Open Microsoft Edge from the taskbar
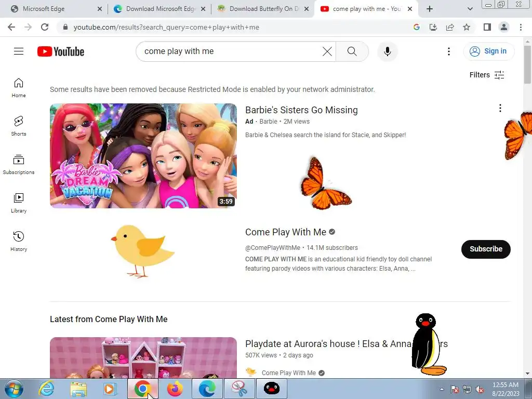This screenshot has height=399, width=532. coord(207,389)
